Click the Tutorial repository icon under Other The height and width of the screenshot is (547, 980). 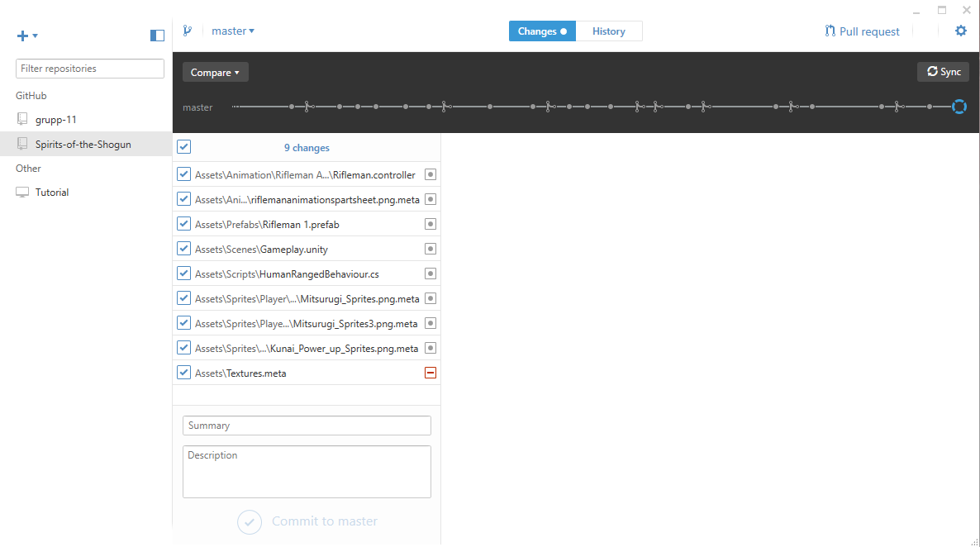point(21,192)
